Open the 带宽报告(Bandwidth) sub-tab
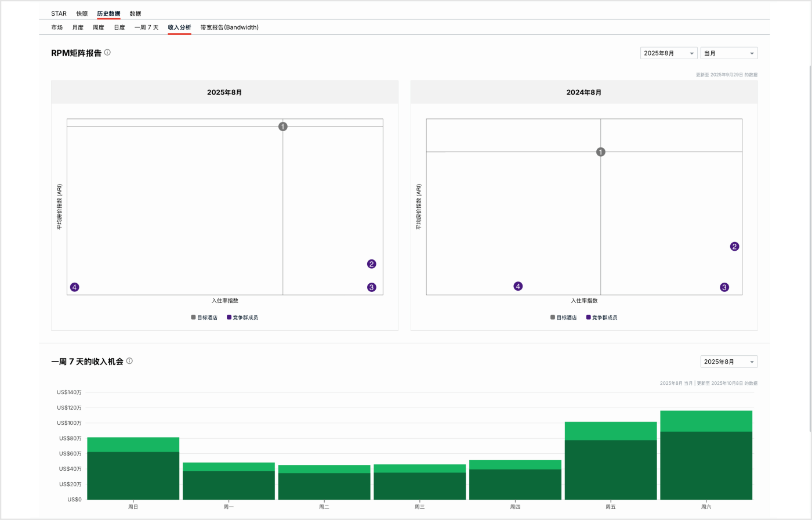The image size is (812, 520). (229, 27)
